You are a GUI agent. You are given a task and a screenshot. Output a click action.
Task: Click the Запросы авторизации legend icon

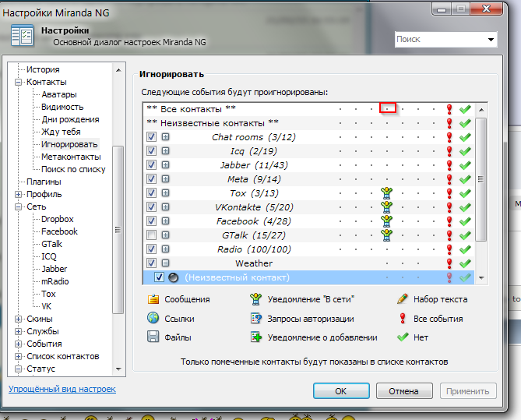[x=256, y=318]
